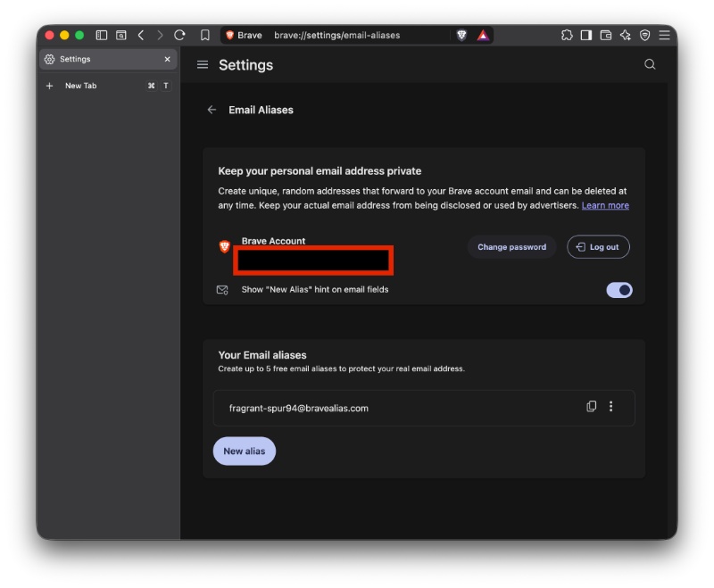Open the Learn more link
Image resolution: width=714 pixels, height=588 pixels.
click(x=605, y=205)
